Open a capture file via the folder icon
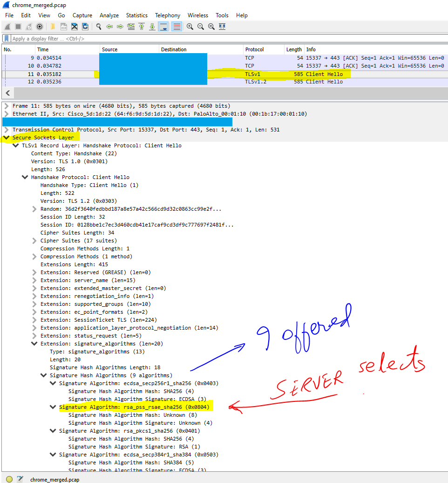The height and width of the screenshot is (483, 448). click(x=54, y=27)
